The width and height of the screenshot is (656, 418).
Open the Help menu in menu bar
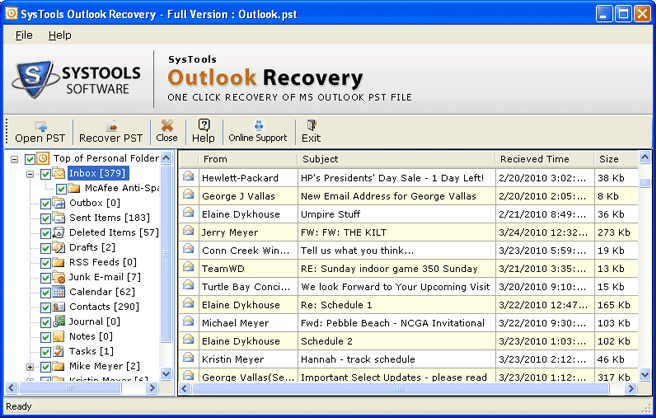[60, 35]
